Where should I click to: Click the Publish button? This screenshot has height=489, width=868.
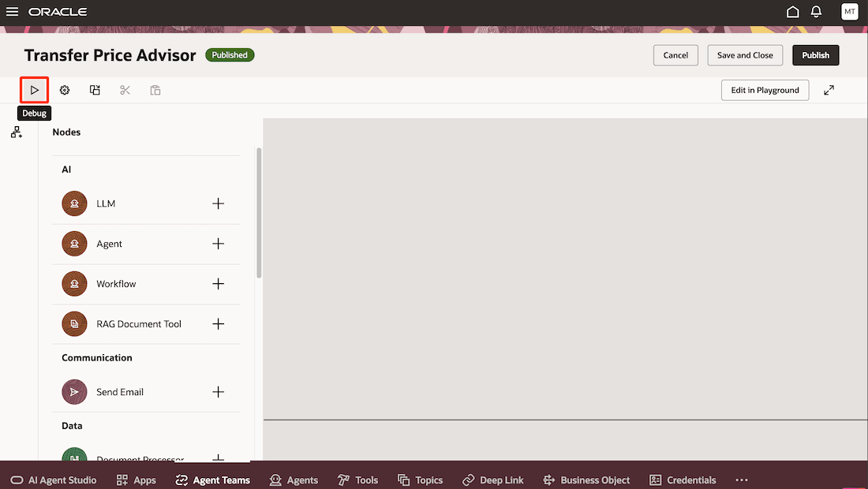(815, 55)
